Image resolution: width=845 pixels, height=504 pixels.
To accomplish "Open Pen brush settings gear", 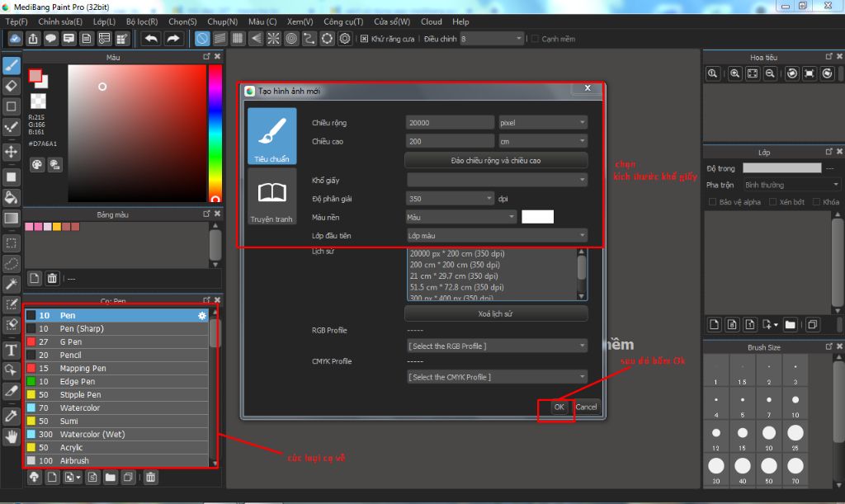I will pyautogui.click(x=202, y=316).
